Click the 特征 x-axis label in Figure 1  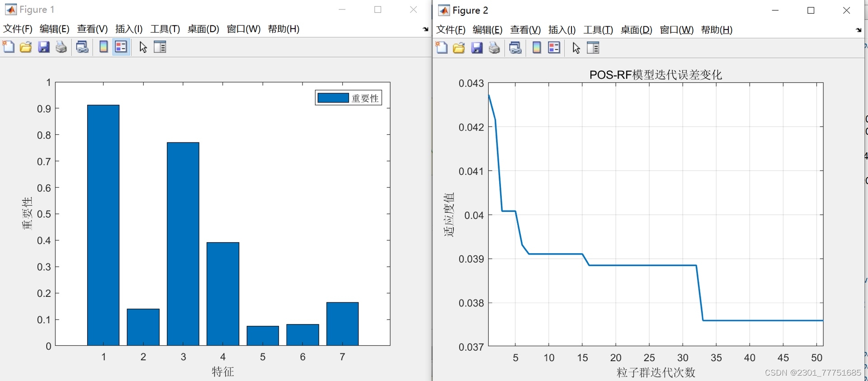[223, 372]
